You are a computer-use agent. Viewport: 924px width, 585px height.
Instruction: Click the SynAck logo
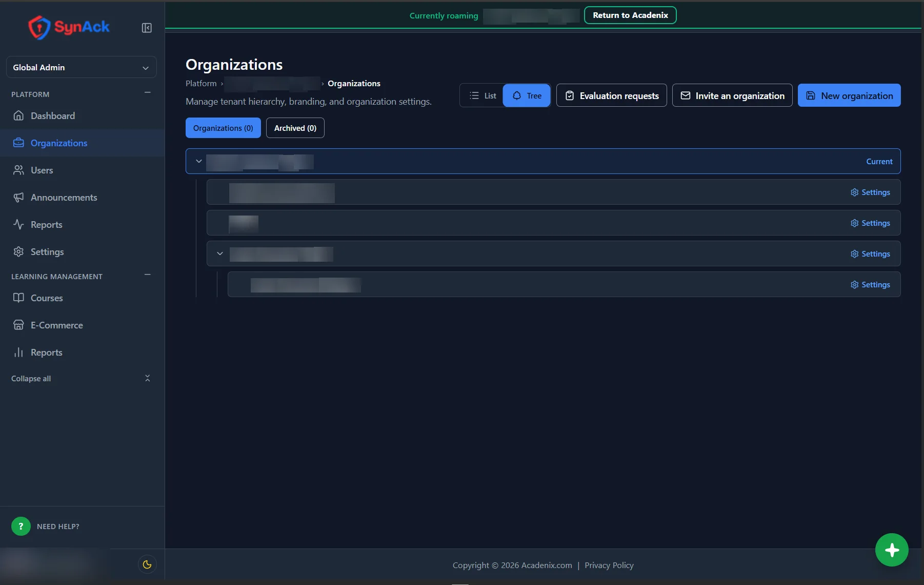point(69,27)
